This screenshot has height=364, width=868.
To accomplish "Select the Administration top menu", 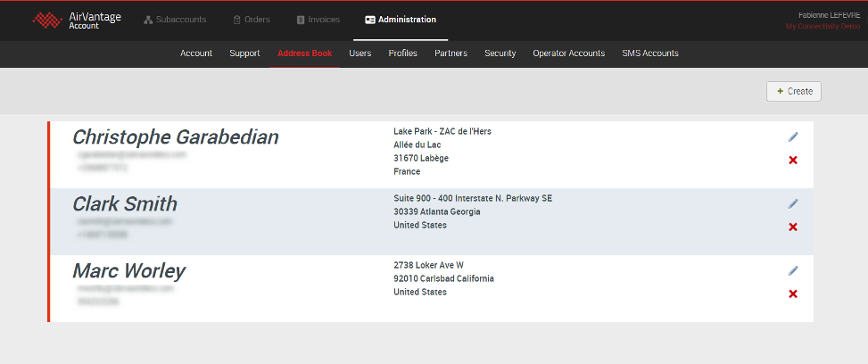I will coord(401,20).
